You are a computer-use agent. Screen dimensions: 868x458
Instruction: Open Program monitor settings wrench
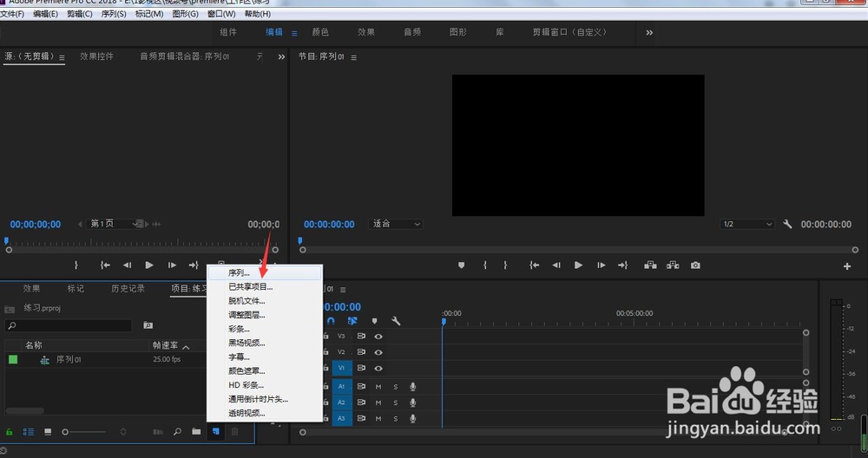click(x=787, y=224)
